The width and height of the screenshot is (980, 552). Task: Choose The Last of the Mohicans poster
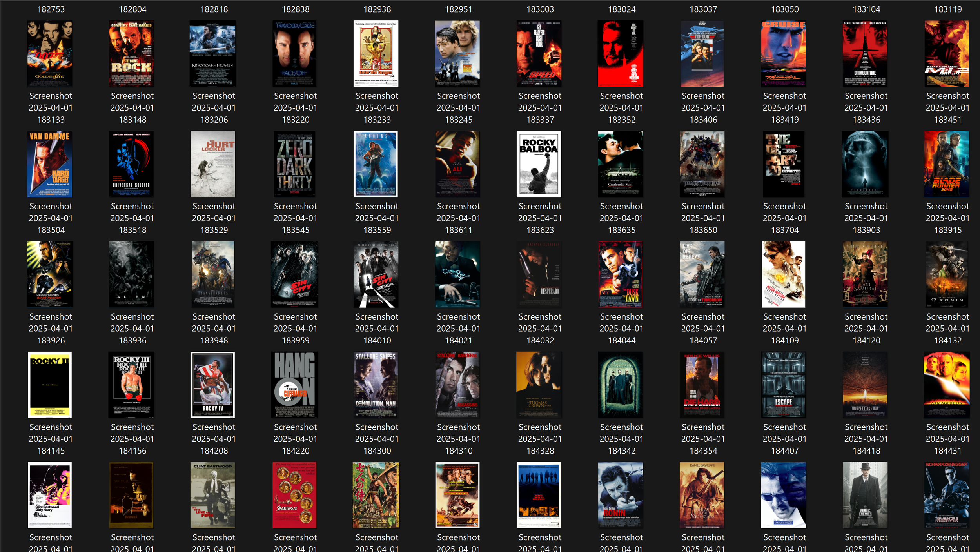(x=702, y=495)
